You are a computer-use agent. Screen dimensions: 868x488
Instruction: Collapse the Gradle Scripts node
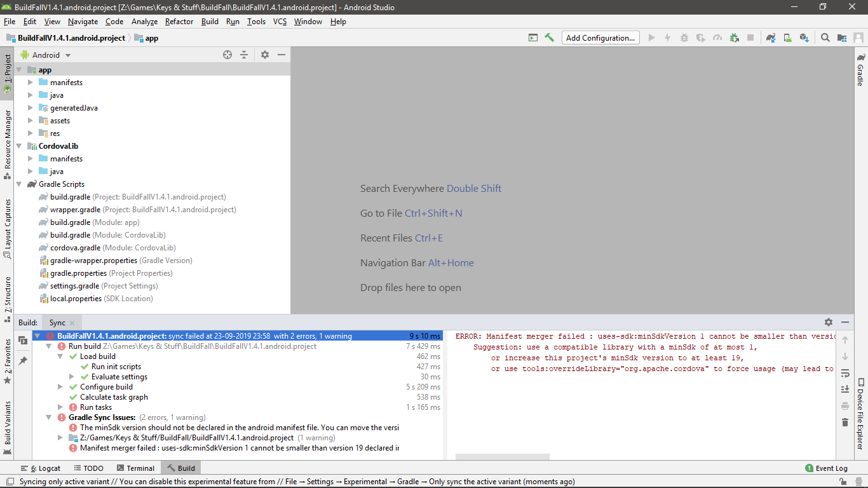(19, 184)
